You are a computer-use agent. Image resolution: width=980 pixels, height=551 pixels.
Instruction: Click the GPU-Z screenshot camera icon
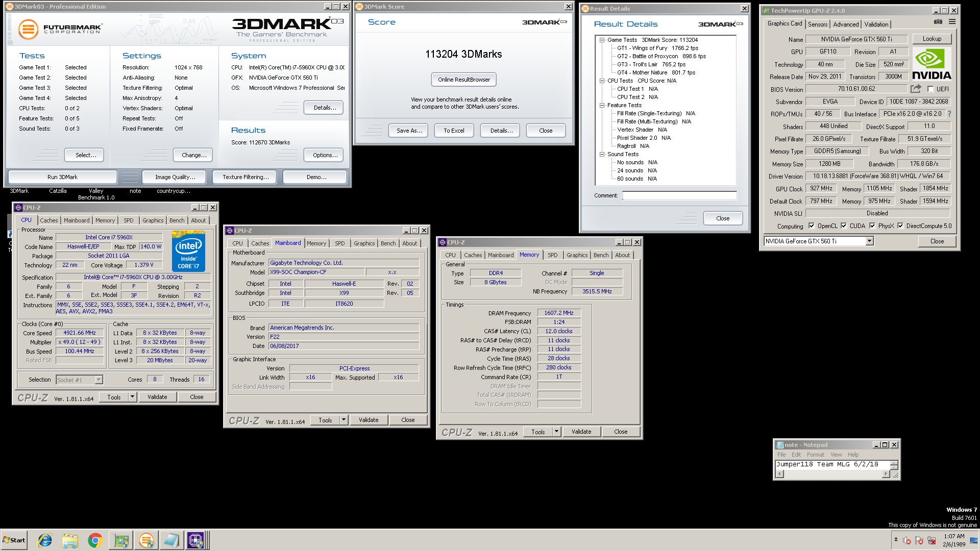point(938,21)
